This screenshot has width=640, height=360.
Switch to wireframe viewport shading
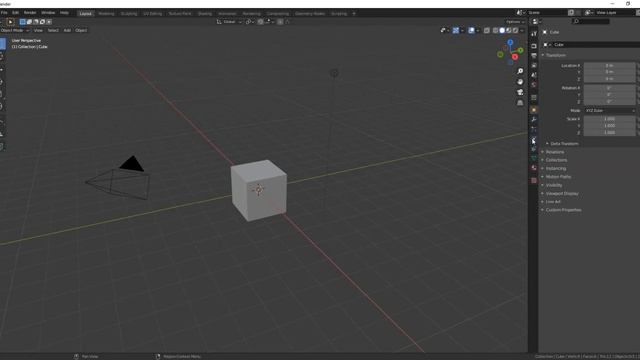(496, 30)
